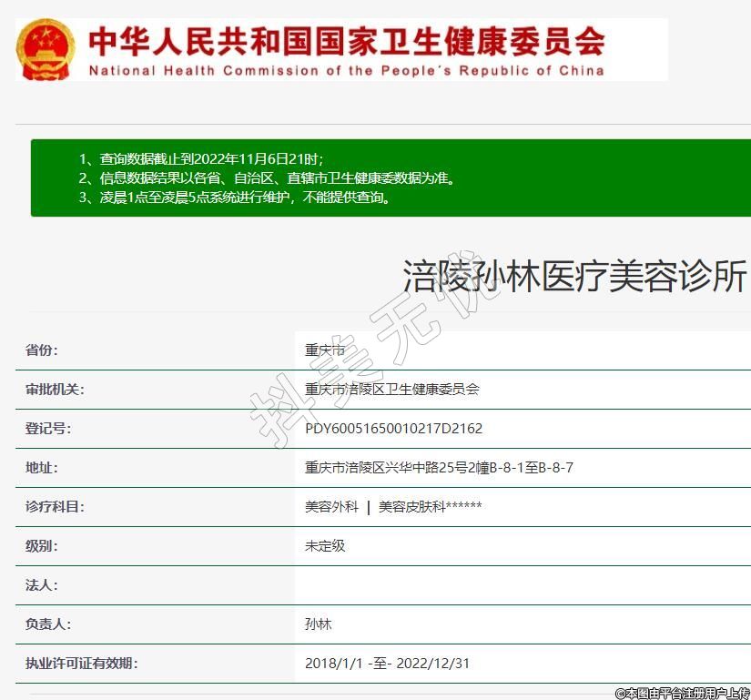Click the approving authority value 重庆市涪陵区卫生健康委员会
The width and height of the screenshot is (751, 700).
pos(391,390)
